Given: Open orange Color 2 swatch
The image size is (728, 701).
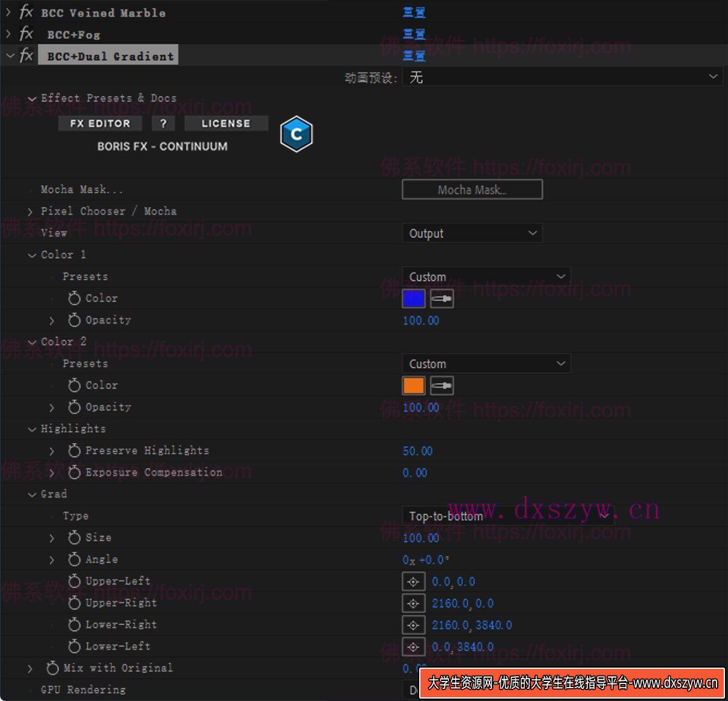Looking at the screenshot, I should tap(414, 386).
